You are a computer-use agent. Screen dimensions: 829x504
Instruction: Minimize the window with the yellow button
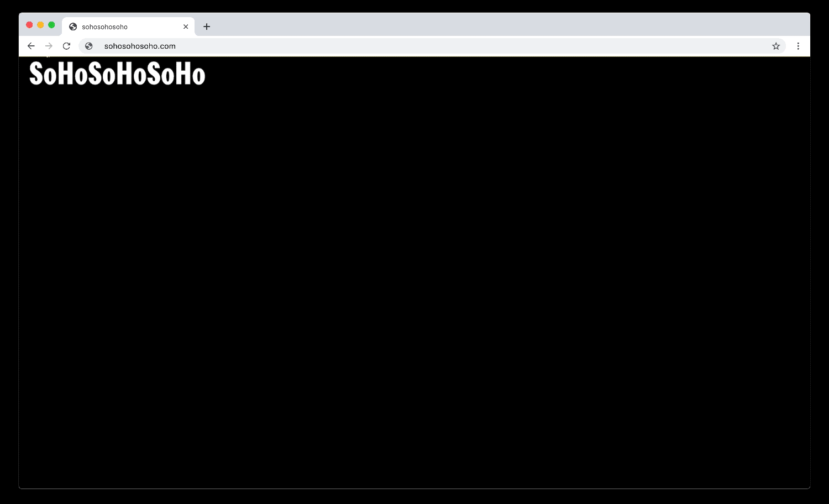[x=40, y=25]
